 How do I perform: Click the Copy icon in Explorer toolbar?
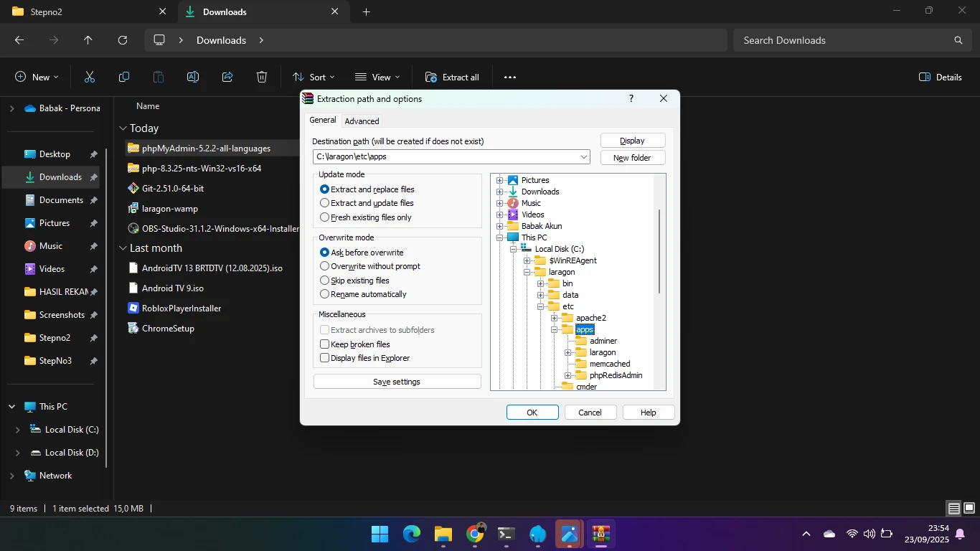(124, 77)
